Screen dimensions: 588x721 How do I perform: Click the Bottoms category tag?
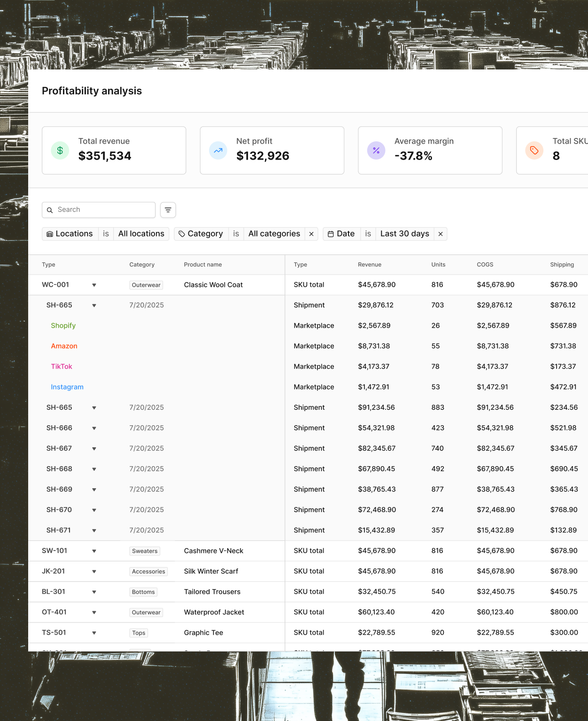pyautogui.click(x=143, y=592)
